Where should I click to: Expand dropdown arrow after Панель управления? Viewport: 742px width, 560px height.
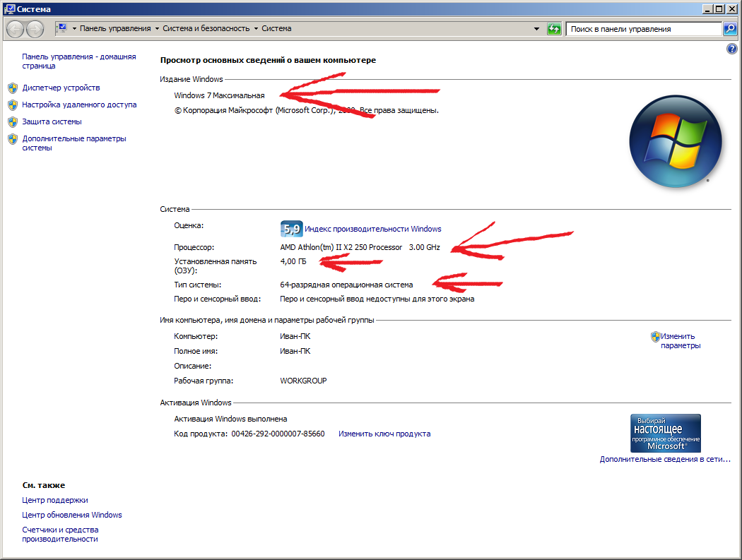click(x=157, y=29)
